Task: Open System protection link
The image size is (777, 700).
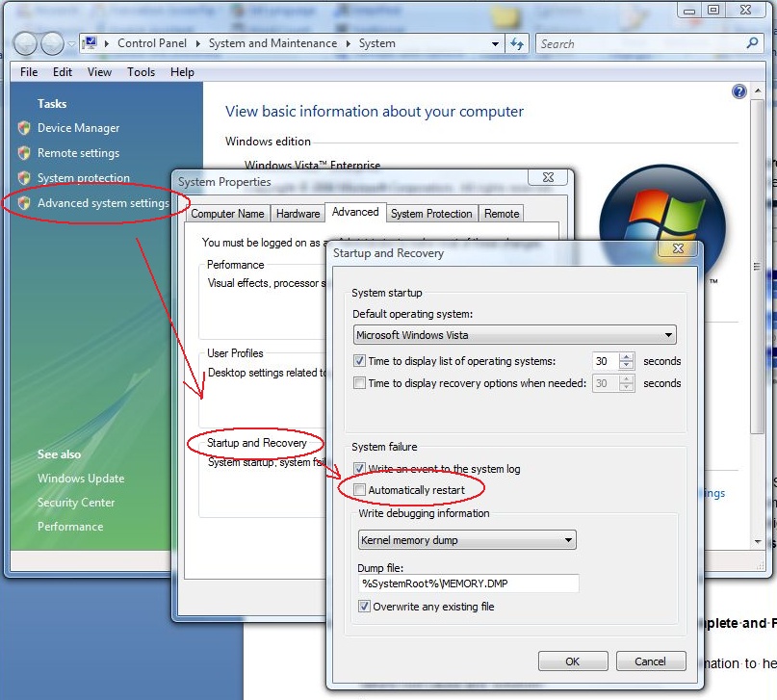Action: [x=83, y=177]
